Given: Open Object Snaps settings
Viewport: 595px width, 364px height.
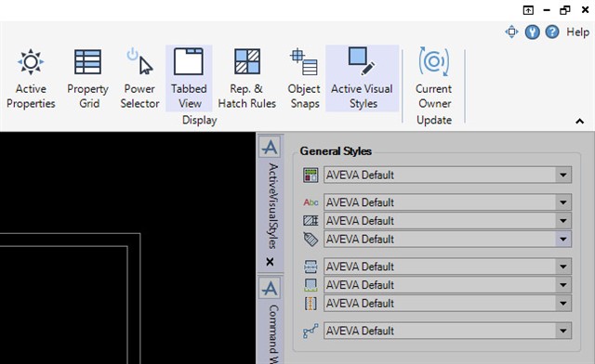Looking at the screenshot, I should pyautogui.click(x=304, y=79).
